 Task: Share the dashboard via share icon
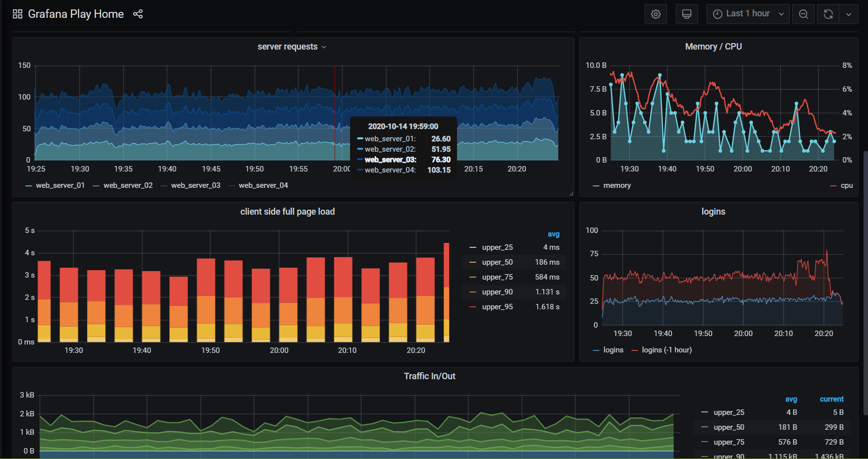138,14
